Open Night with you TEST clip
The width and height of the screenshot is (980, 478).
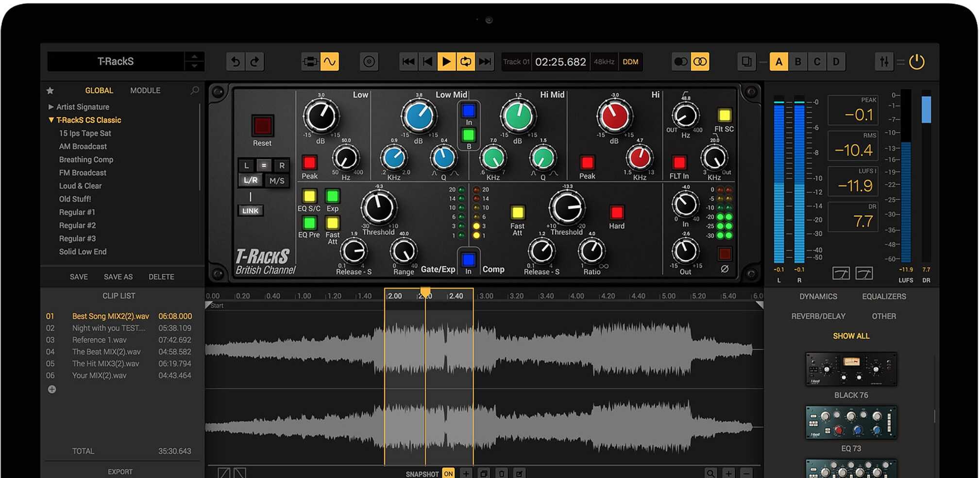coord(119,328)
